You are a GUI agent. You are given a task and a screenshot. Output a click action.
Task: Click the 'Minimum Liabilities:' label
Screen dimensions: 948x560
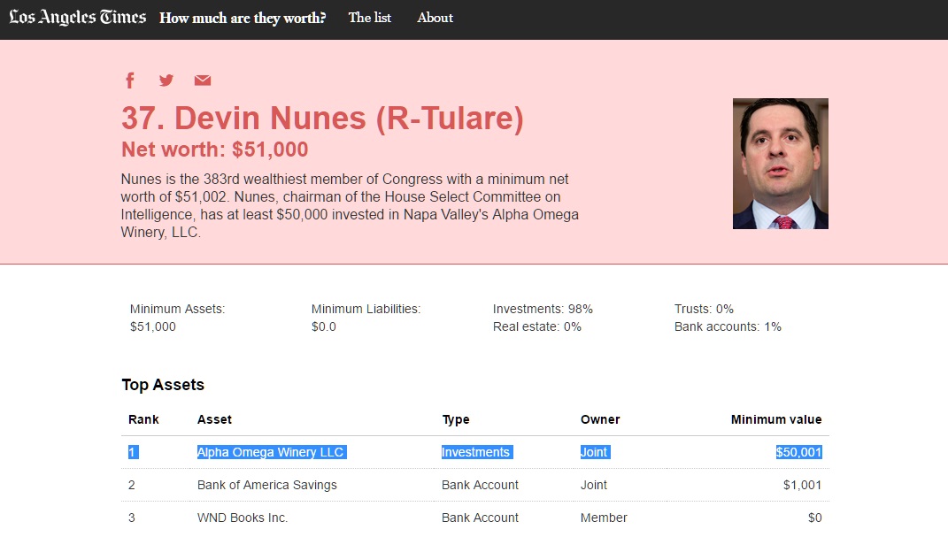(366, 309)
